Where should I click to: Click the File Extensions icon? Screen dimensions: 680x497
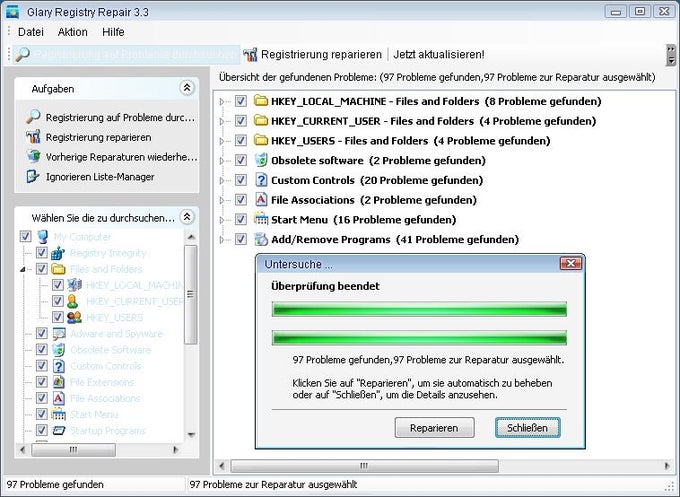pos(59,382)
